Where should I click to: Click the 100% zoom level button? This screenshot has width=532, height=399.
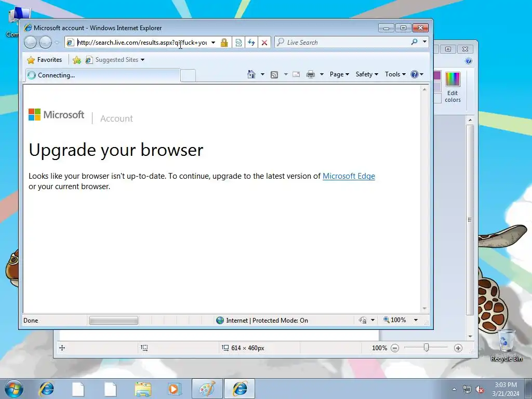395,320
